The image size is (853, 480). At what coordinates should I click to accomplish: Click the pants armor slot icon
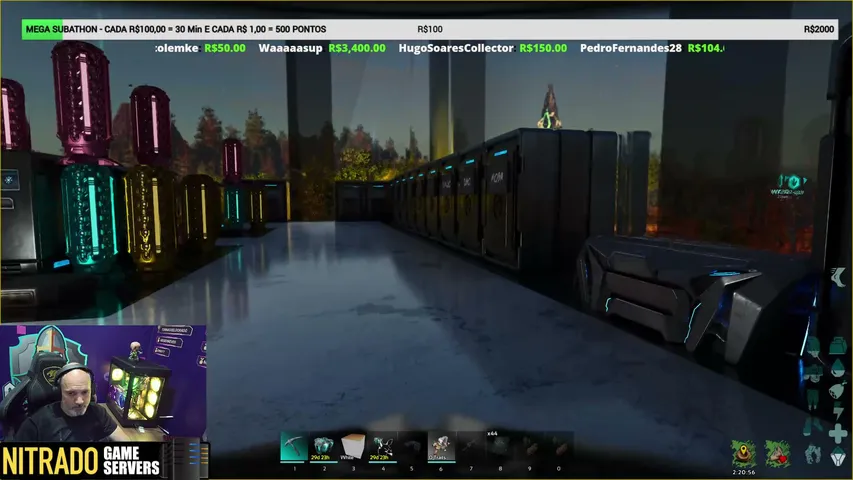click(x=813, y=398)
